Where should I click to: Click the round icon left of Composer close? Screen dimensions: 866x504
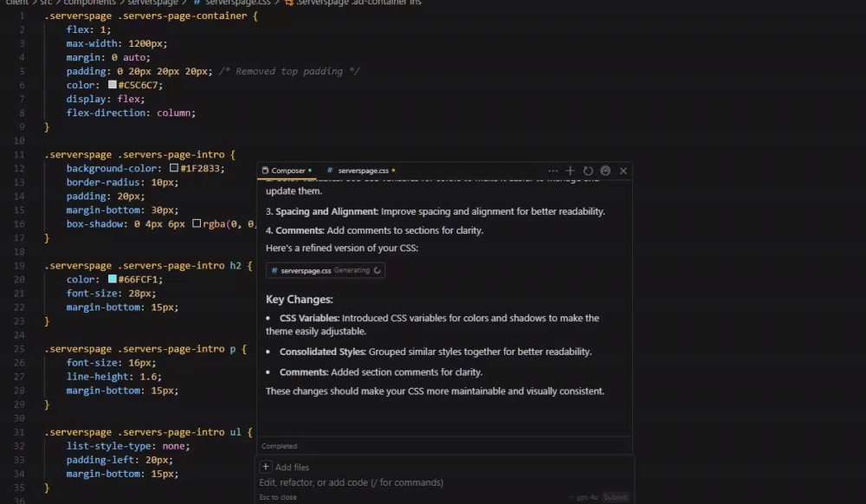click(x=605, y=171)
